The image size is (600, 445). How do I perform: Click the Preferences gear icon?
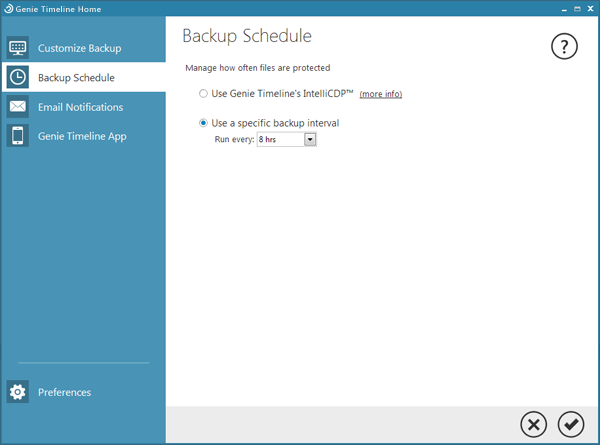pyautogui.click(x=18, y=392)
